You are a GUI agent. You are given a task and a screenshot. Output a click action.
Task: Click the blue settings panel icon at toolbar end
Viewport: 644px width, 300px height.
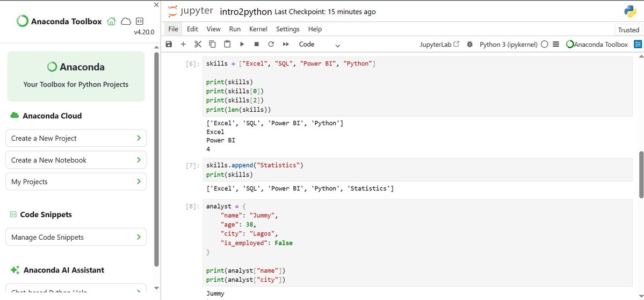click(x=638, y=45)
